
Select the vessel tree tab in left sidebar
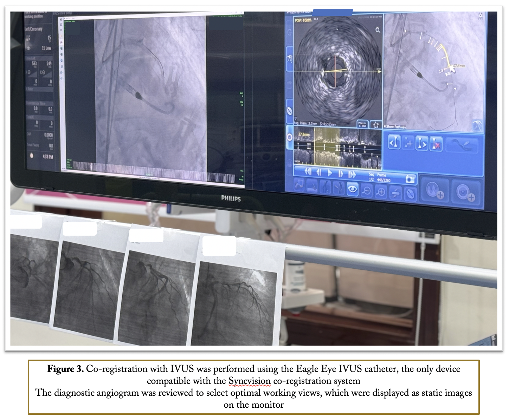pyautogui.click(x=290, y=59)
